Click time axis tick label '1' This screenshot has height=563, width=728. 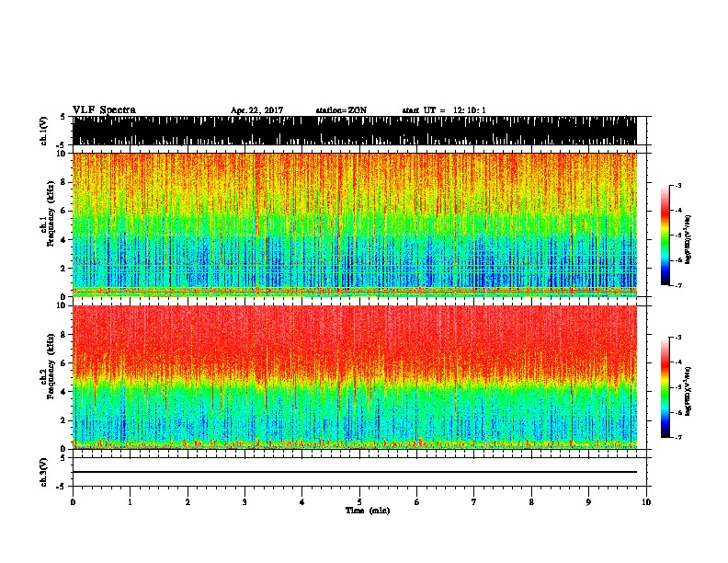click(x=130, y=502)
